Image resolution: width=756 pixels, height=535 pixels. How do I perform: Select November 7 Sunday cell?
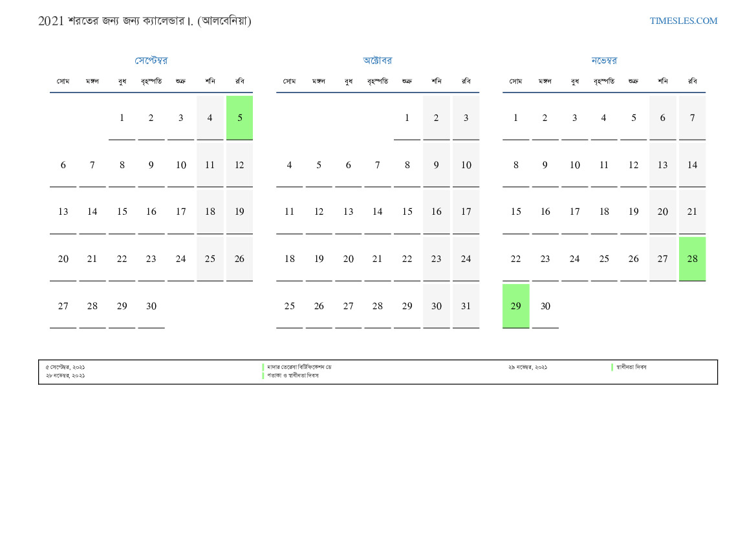693,118
